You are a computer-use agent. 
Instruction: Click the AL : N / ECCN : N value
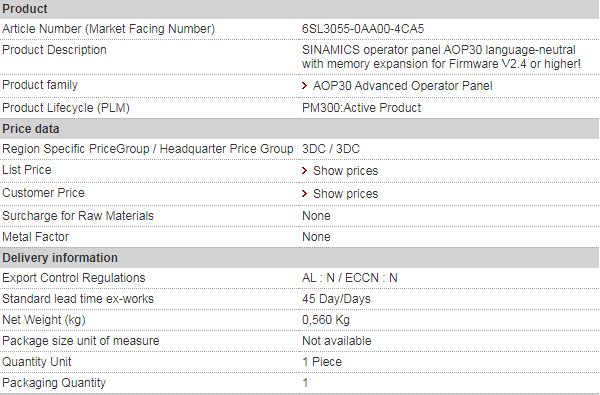[x=349, y=278]
